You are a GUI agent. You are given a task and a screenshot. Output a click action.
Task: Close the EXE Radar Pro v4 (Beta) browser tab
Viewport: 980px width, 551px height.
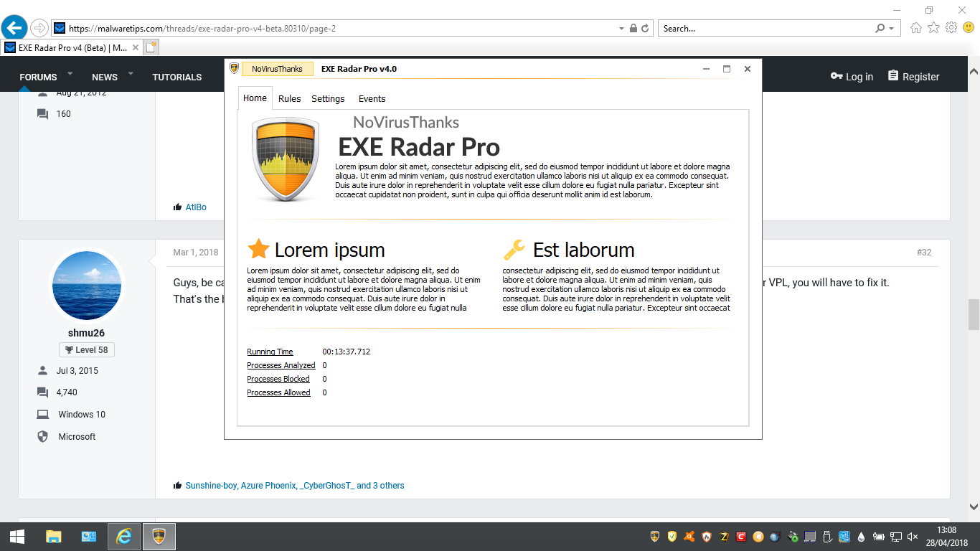click(135, 48)
